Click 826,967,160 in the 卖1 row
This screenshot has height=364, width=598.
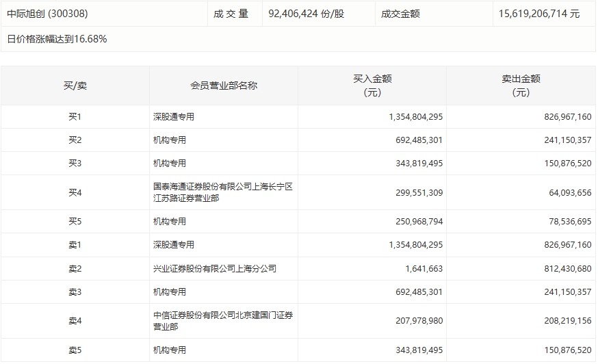(x=568, y=244)
